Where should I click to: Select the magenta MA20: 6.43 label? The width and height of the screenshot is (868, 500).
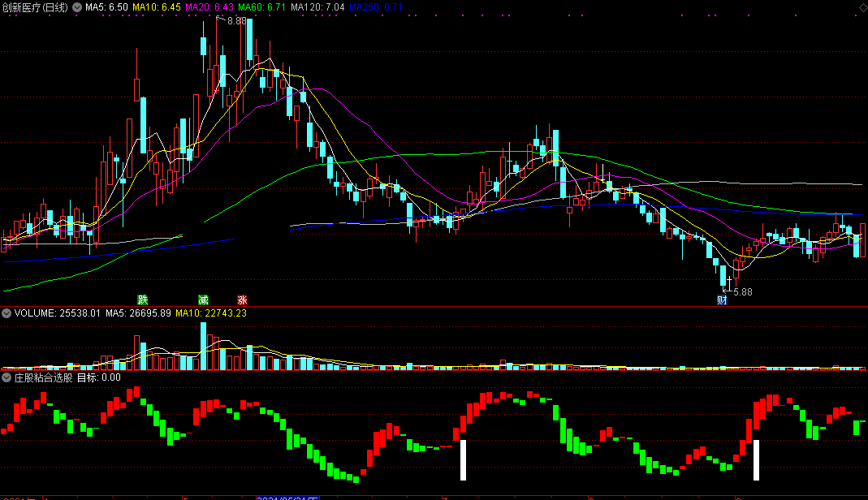tap(209, 7)
